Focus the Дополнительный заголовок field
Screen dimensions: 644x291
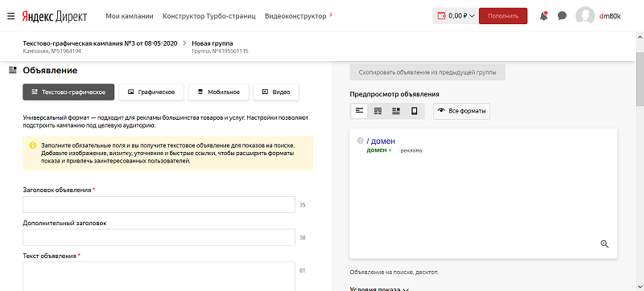(159, 237)
